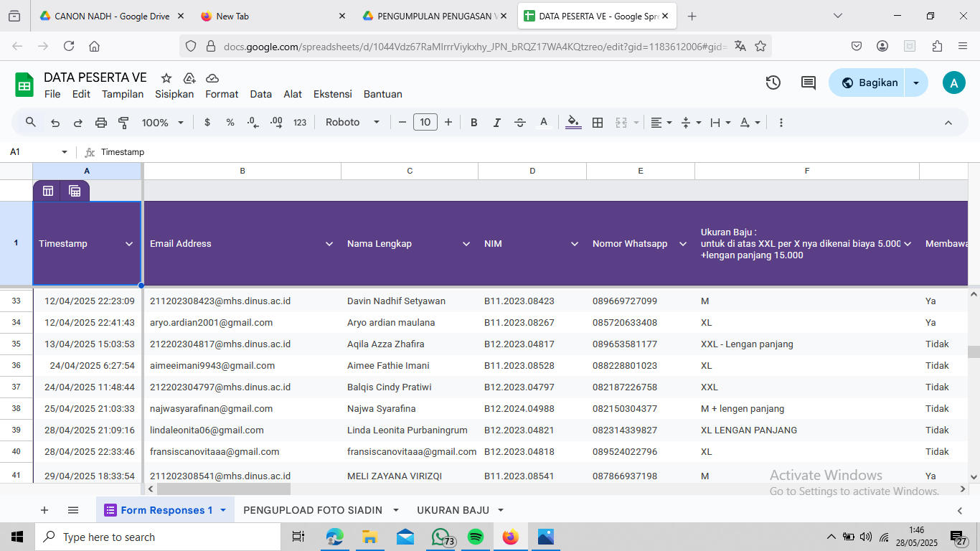Switch to PENGUPLOAD FOTO SIADIN tab

tap(313, 510)
